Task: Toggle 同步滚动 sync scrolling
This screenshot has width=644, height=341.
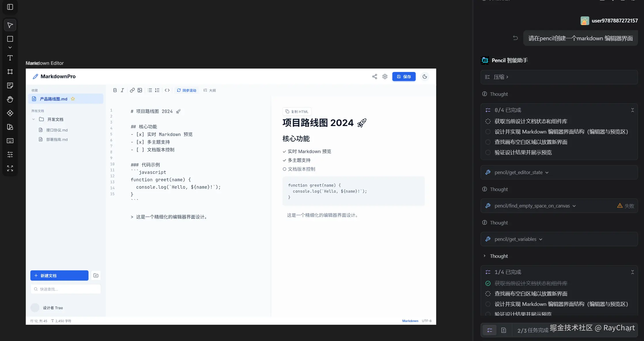Action: tap(186, 90)
